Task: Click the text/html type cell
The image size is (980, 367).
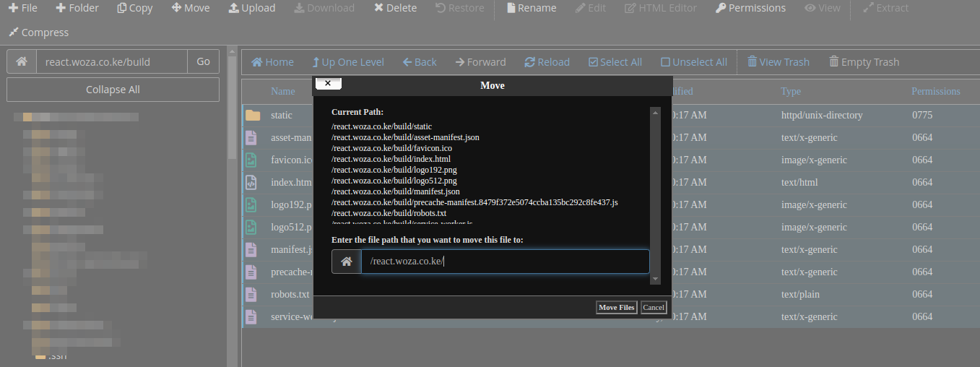Action: point(799,182)
